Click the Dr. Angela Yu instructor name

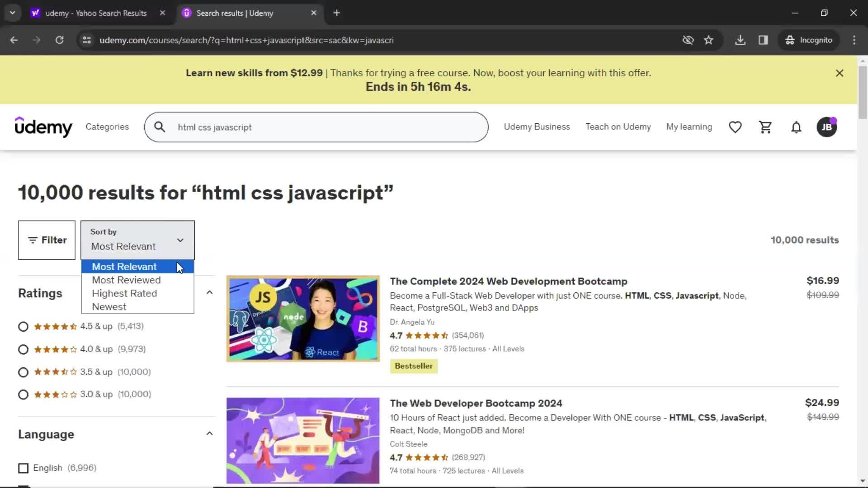[412, 322]
